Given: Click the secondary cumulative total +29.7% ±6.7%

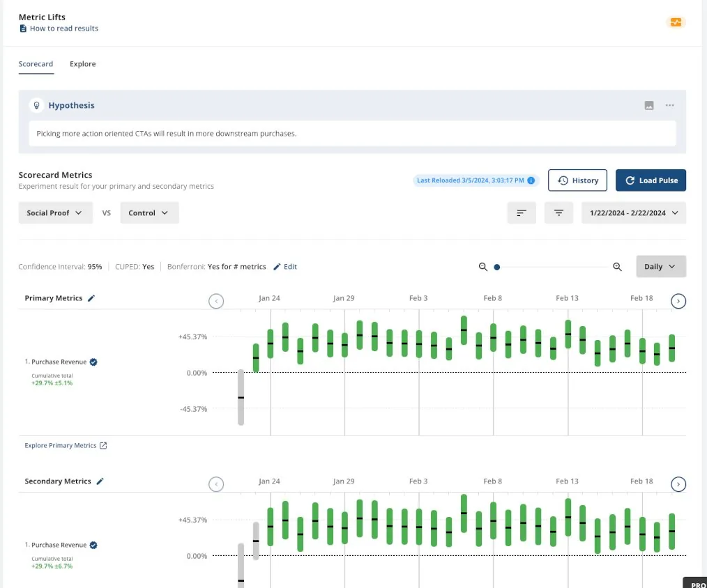Looking at the screenshot, I should 52,566.
